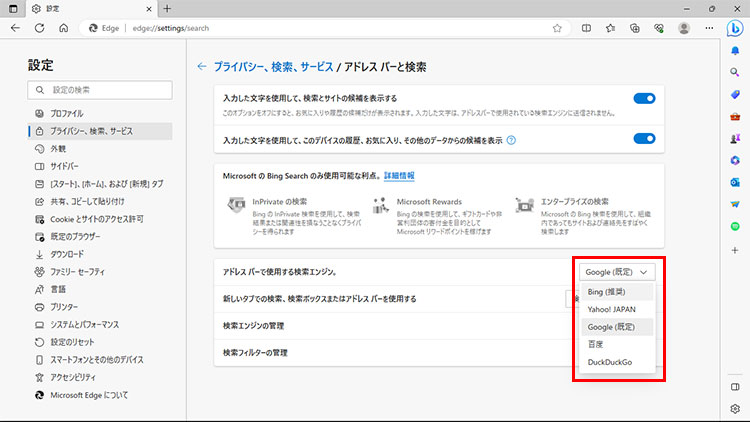Choose DuckDuckGo in the search engine list
Image resolution: width=750 pixels, height=422 pixels.
(x=612, y=361)
